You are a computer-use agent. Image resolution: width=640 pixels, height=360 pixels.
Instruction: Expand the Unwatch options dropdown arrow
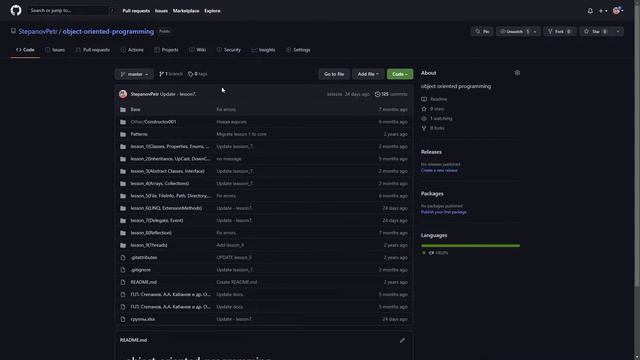click(535, 31)
